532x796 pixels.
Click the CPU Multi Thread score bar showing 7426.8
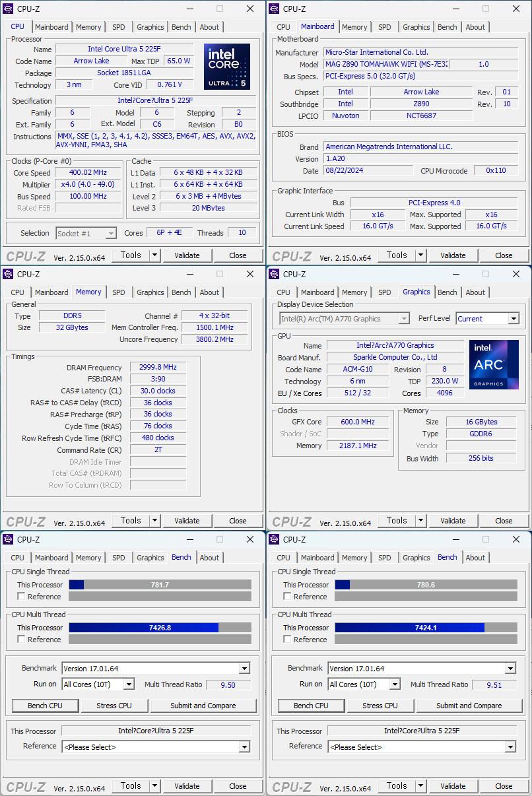click(158, 628)
